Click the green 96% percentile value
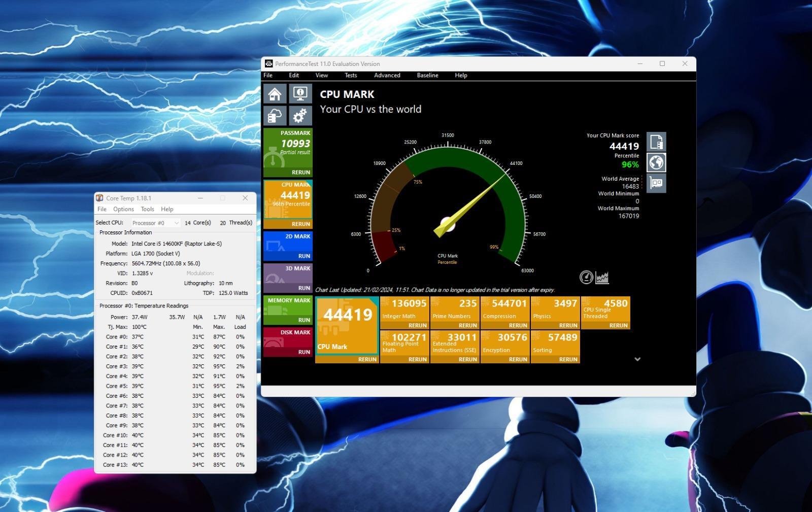This screenshot has height=512, width=812. pyautogui.click(x=630, y=164)
